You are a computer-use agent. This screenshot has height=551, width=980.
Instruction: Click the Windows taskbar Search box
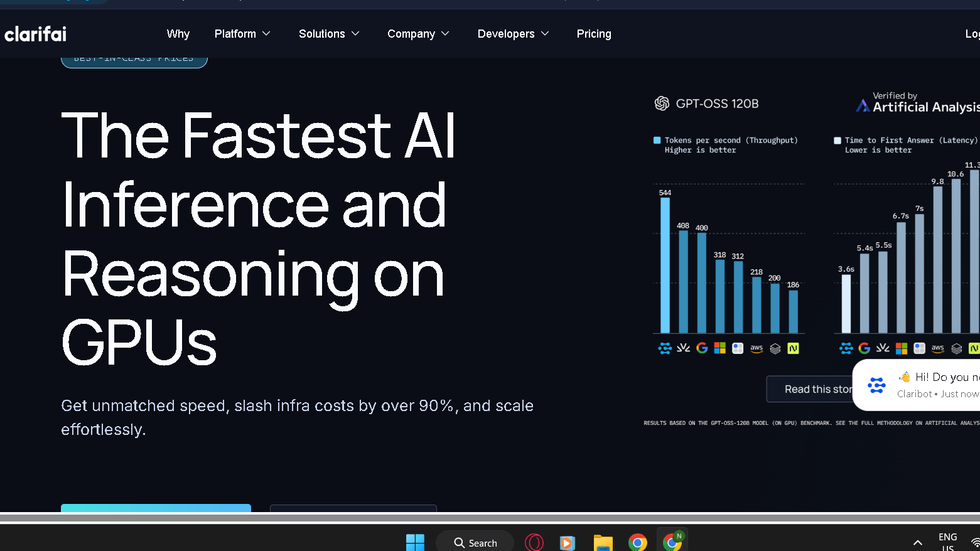[475, 543]
